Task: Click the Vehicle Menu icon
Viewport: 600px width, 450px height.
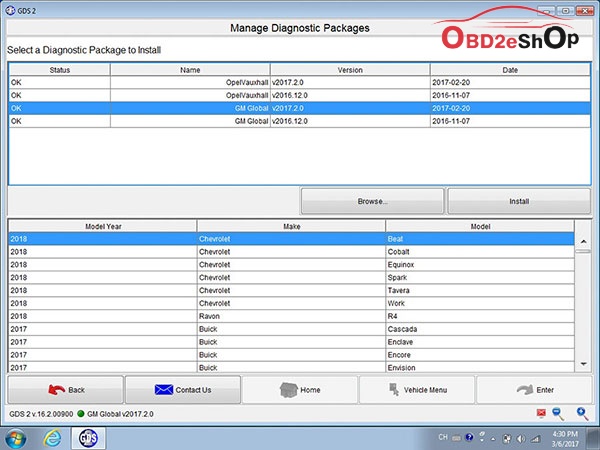Action: (394, 390)
